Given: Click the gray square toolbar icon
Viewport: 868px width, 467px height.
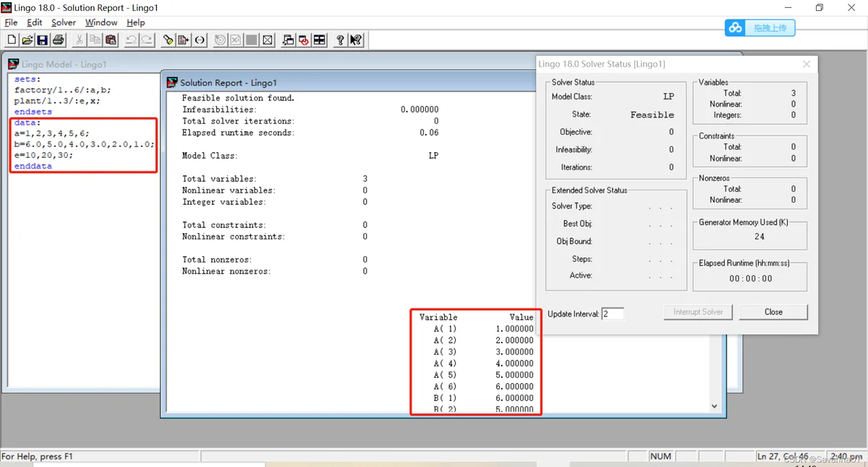Looking at the screenshot, I should point(252,40).
